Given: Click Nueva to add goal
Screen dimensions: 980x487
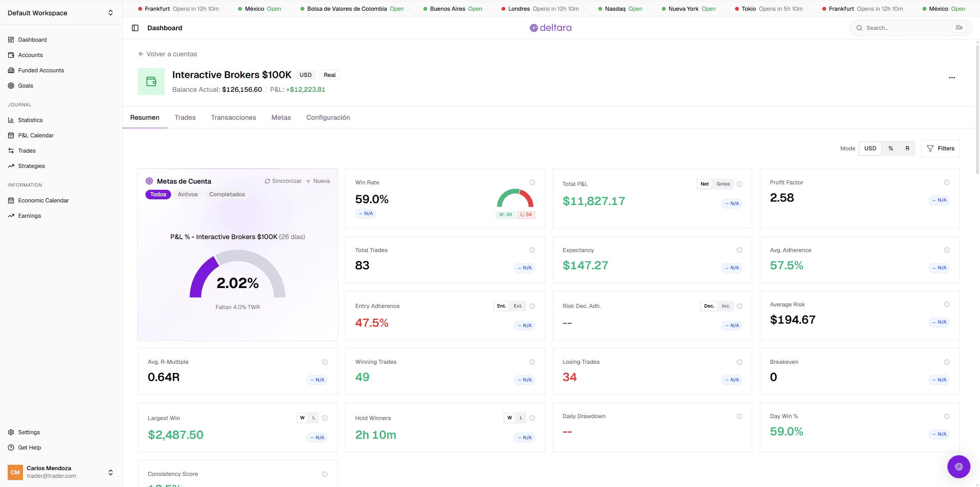Looking at the screenshot, I should pyautogui.click(x=318, y=181).
